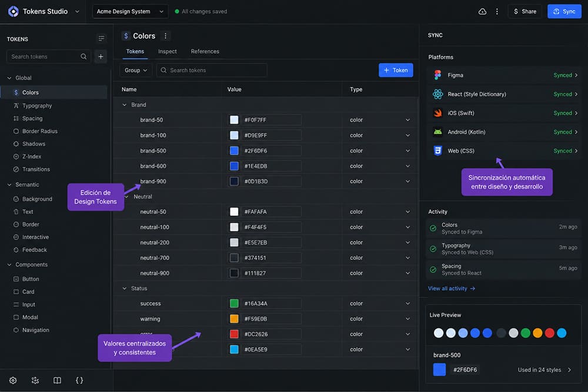Collapse the Global sidebar group
588x392 pixels.
click(9, 78)
